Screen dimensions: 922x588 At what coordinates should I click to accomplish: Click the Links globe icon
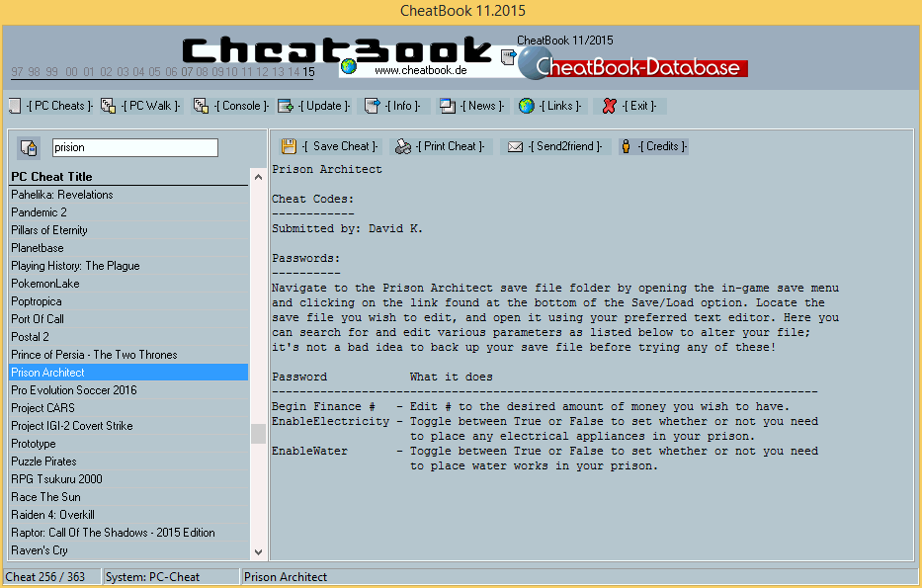(x=527, y=106)
